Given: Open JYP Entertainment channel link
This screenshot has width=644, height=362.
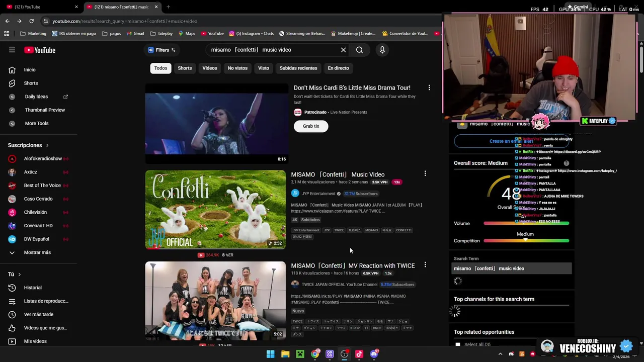Looking at the screenshot, I should tap(318, 194).
